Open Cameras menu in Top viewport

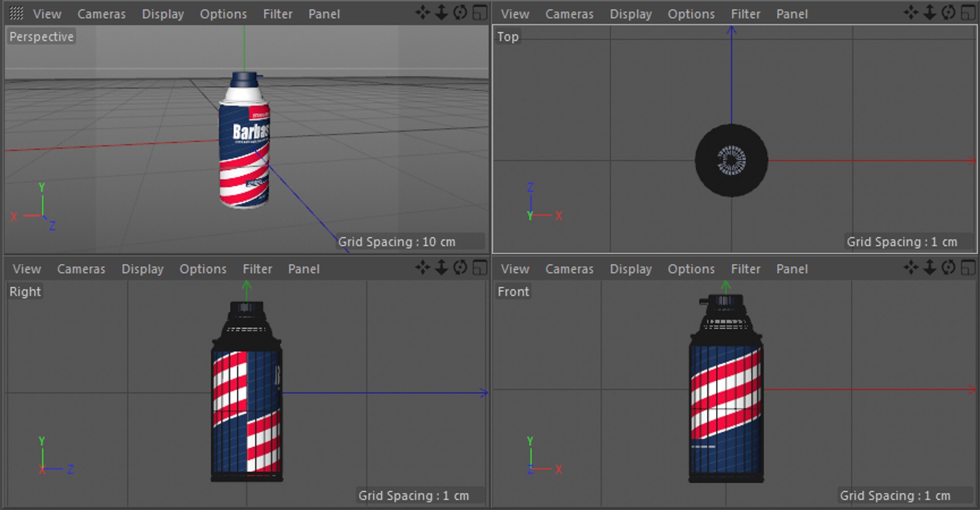click(x=569, y=14)
